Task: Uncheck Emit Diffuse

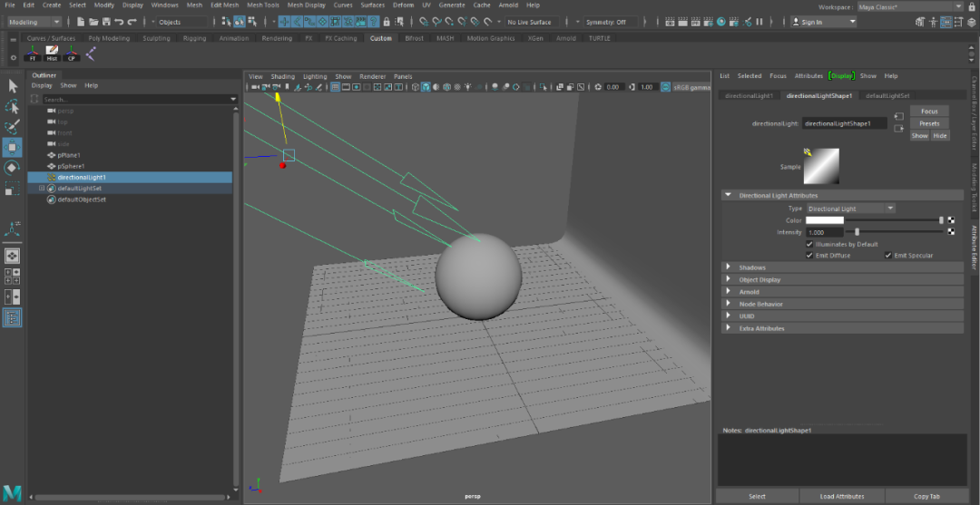Action: (810, 256)
